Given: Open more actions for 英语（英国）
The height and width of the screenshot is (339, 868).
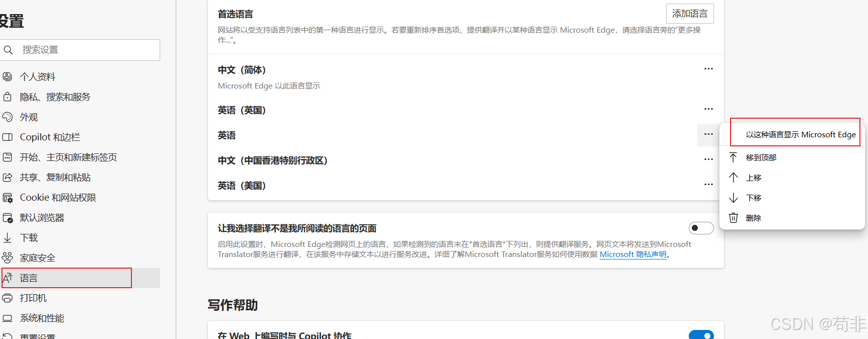Looking at the screenshot, I should [x=708, y=109].
